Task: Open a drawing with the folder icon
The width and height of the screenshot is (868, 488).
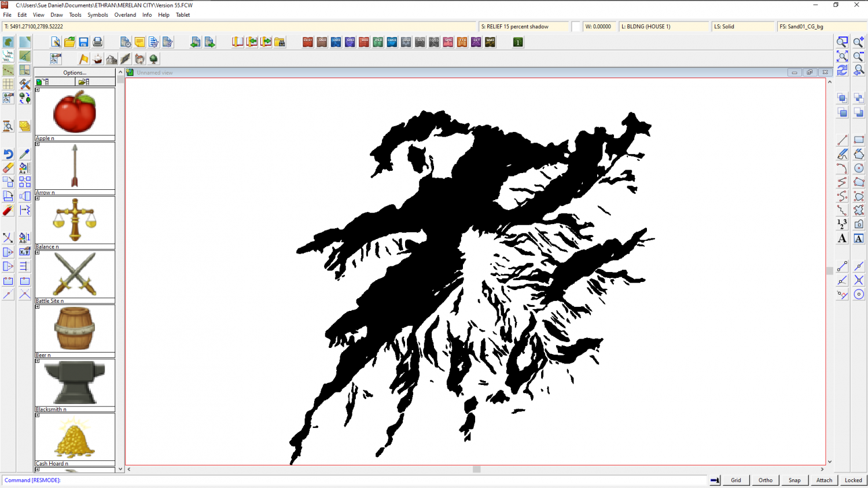Action: [69, 42]
